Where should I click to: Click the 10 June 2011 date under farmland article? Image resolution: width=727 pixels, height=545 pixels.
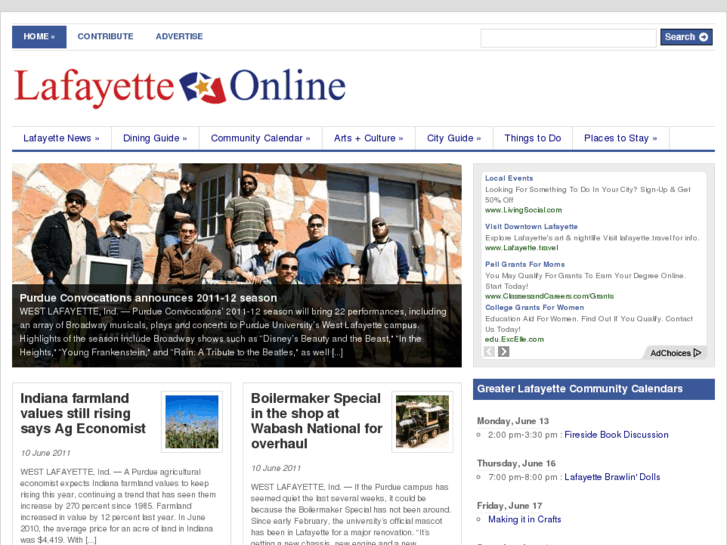[45, 453]
